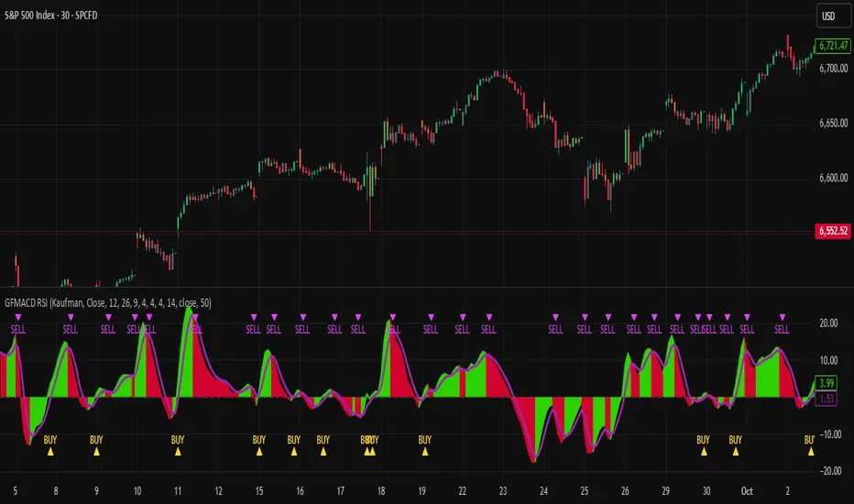Click date label 30 on time axis
854x504 pixels.
pyautogui.click(x=706, y=491)
